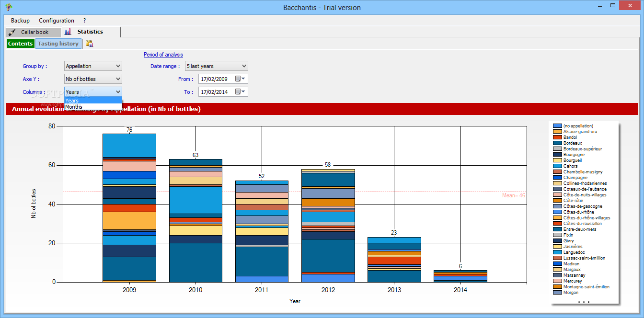Image resolution: width=644 pixels, height=318 pixels.
Task: Click the Entre-deux-mers legend text
Action: (580, 229)
